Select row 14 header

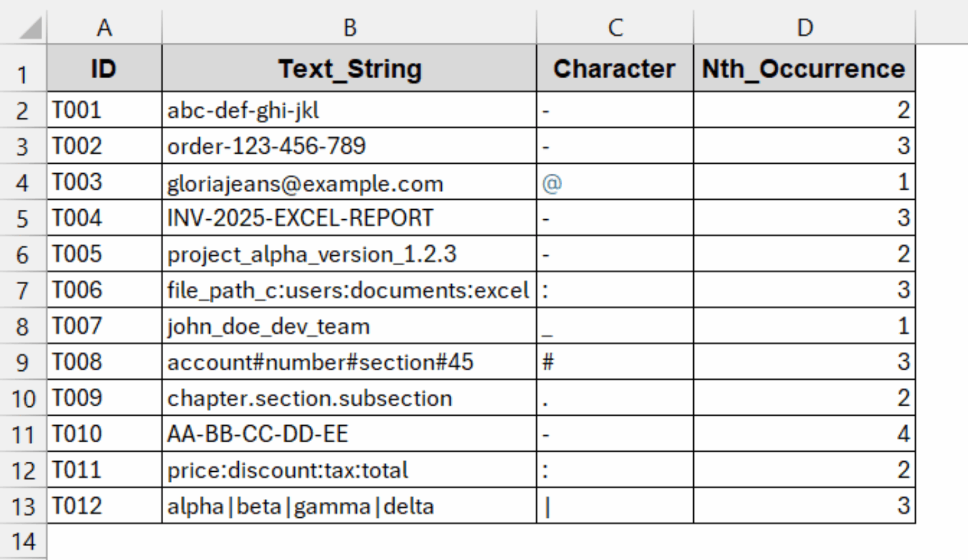23,542
